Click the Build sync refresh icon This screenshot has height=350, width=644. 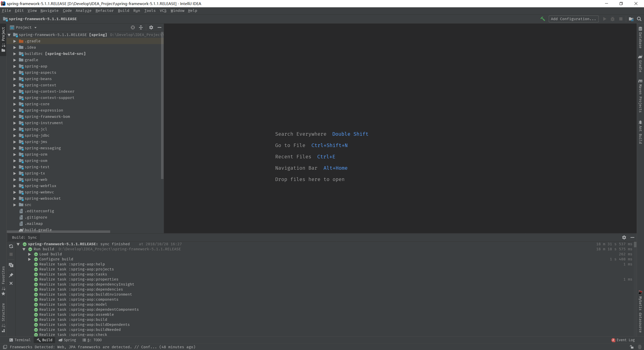[x=11, y=246]
